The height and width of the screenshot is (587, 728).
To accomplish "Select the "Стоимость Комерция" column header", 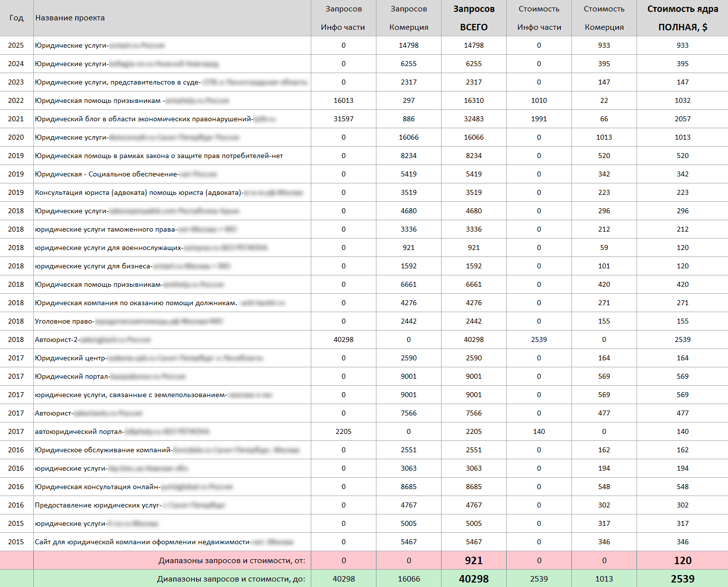I will [604, 18].
